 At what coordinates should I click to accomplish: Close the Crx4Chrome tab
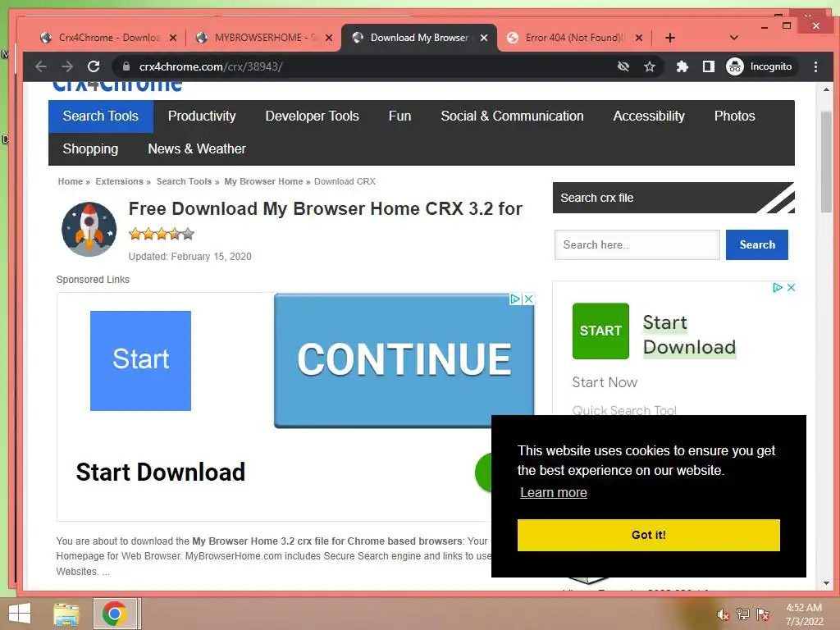[173, 38]
